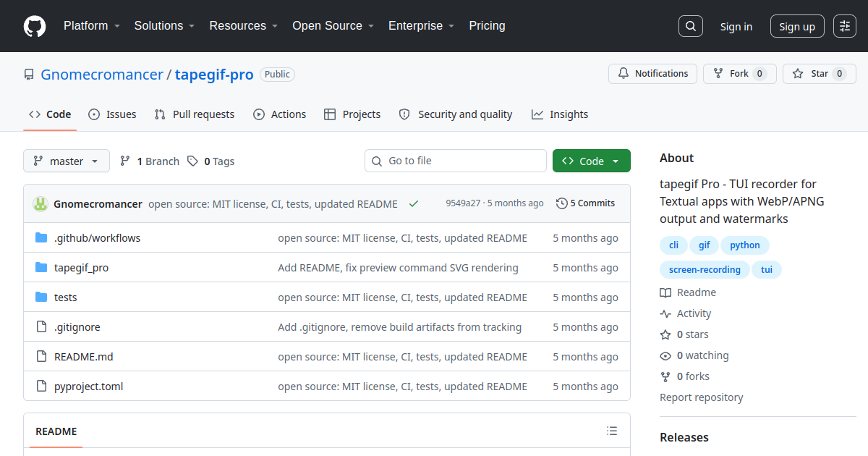Expand the Solutions menu
This screenshot has height=456, width=868.
coord(164,26)
